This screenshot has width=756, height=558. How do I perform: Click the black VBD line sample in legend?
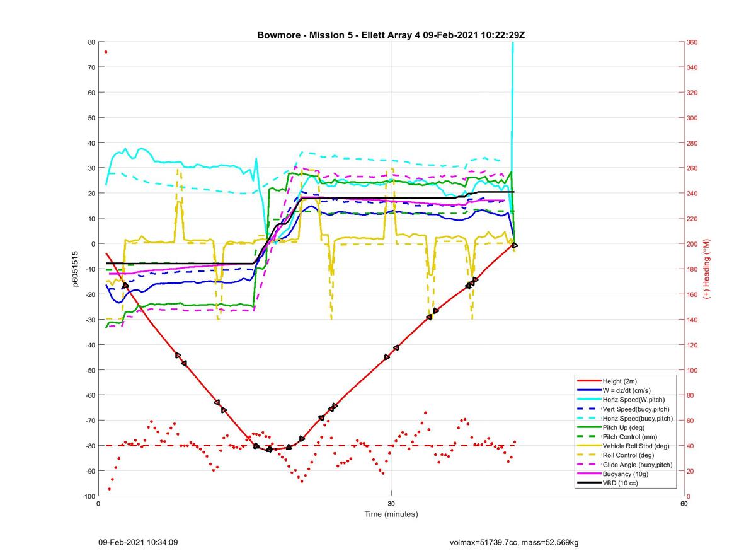pos(588,483)
